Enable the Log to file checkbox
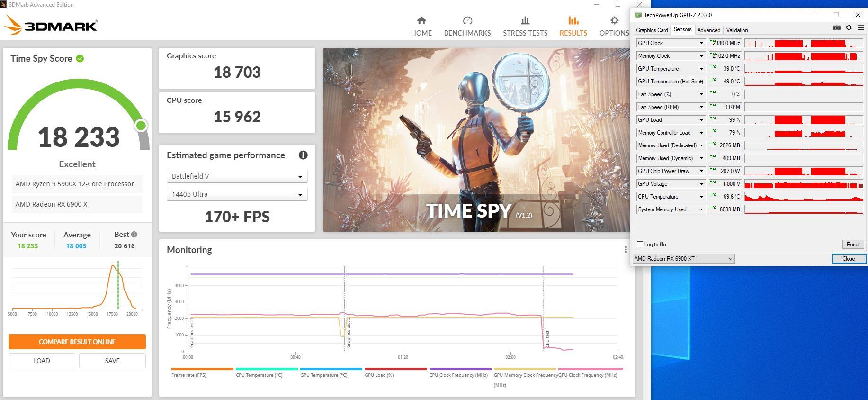Viewport: 868px width, 400px height. click(640, 245)
